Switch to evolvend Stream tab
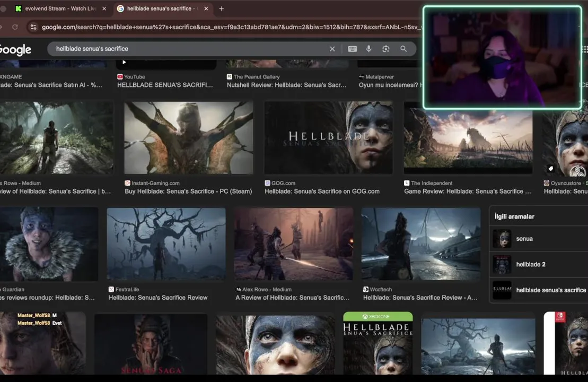Viewport: 588px width, 382px height. coord(60,8)
